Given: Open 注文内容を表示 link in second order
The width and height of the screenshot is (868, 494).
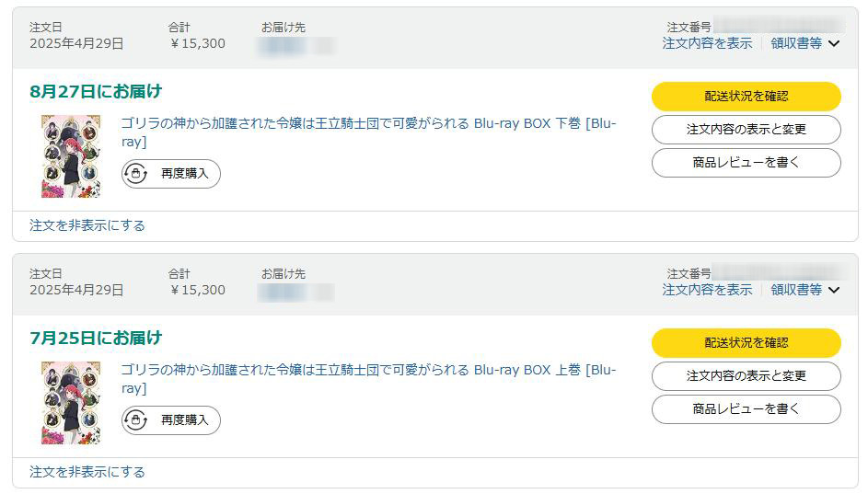Looking at the screenshot, I should pos(707,290).
